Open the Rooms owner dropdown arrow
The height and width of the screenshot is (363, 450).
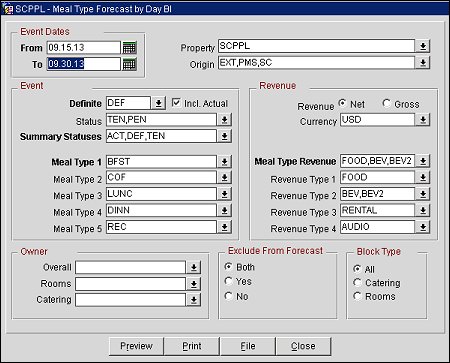(193, 284)
